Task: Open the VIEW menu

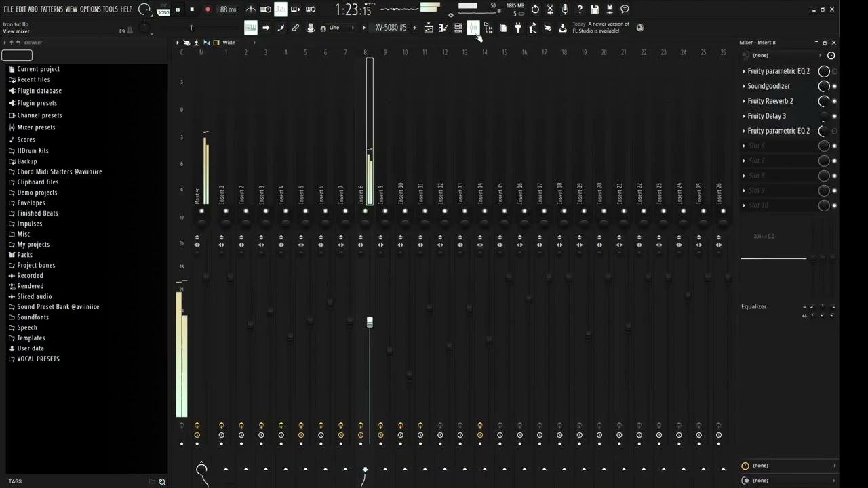Action: pyautogui.click(x=71, y=9)
